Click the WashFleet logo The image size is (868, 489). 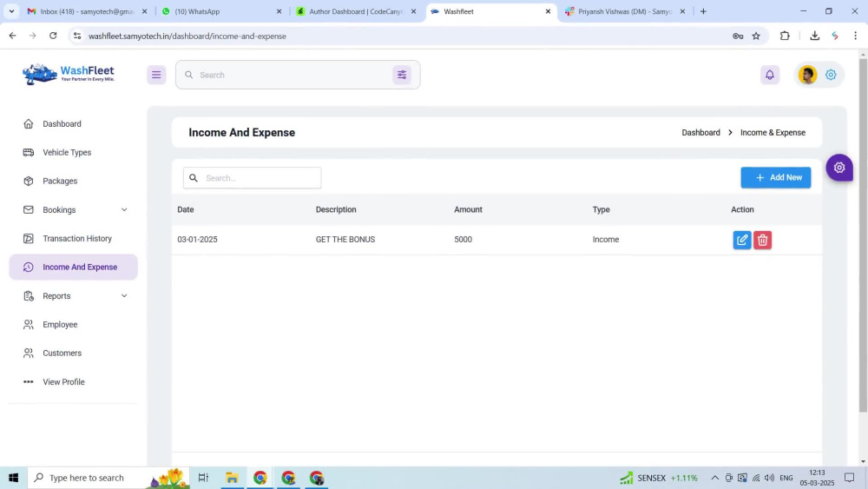point(69,74)
